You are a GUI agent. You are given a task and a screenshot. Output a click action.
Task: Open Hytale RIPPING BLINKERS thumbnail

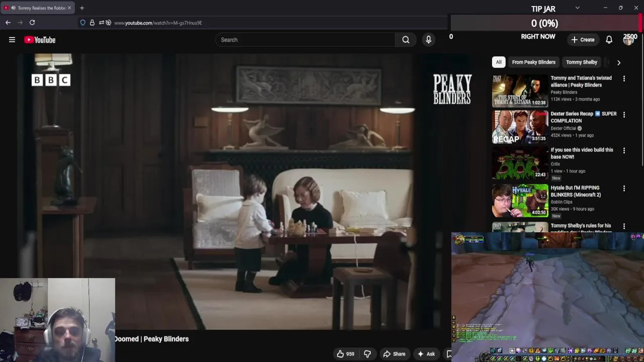[520, 201]
